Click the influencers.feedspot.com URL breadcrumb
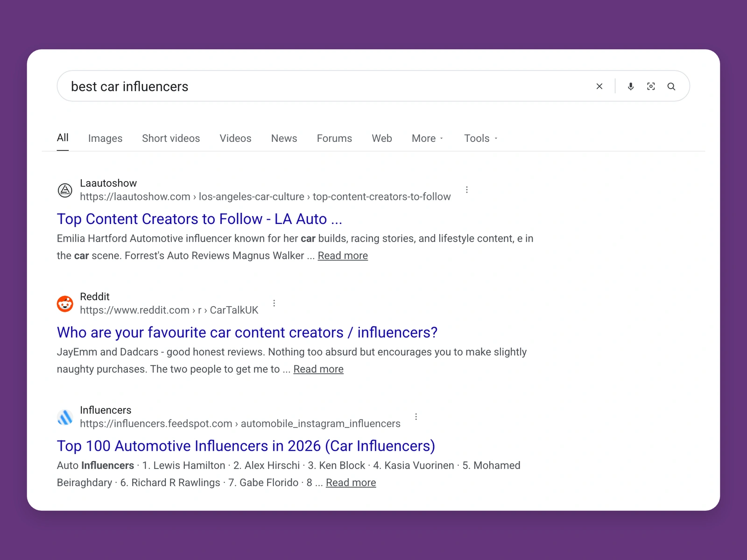The image size is (747, 560). click(240, 424)
